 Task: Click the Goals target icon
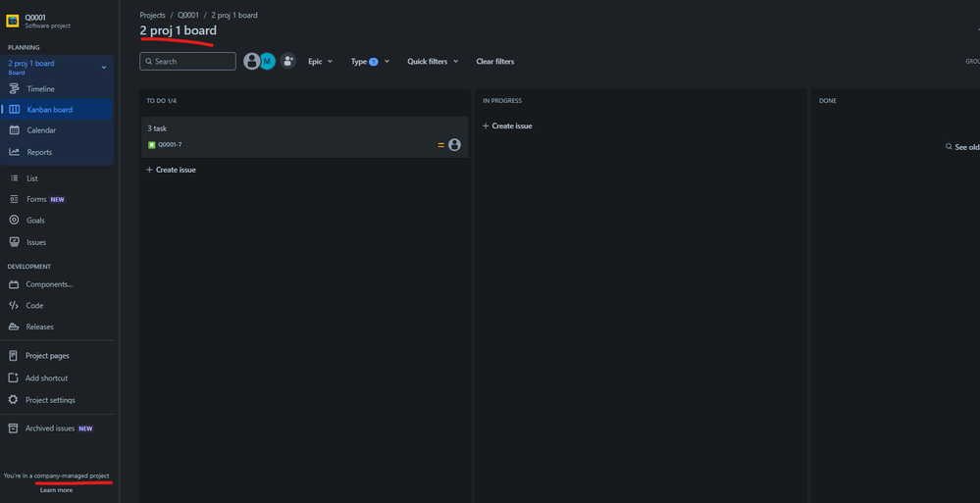pyautogui.click(x=14, y=220)
